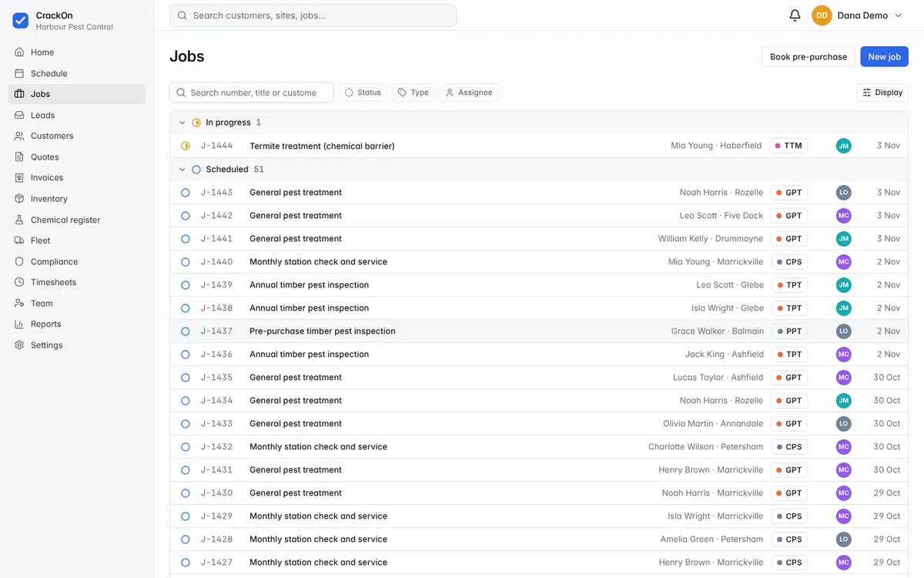This screenshot has width=924, height=578.
Task: Open the Display options menu
Action: click(882, 92)
